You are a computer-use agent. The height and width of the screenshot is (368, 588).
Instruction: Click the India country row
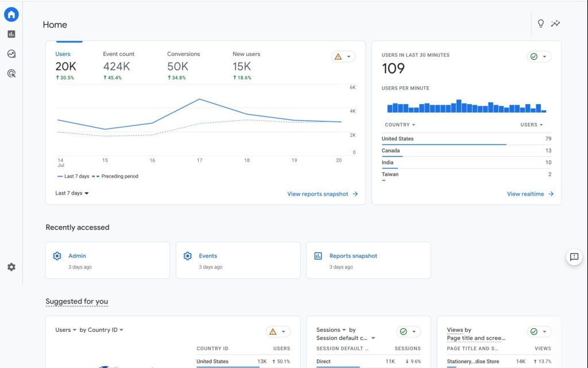[x=466, y=163]
